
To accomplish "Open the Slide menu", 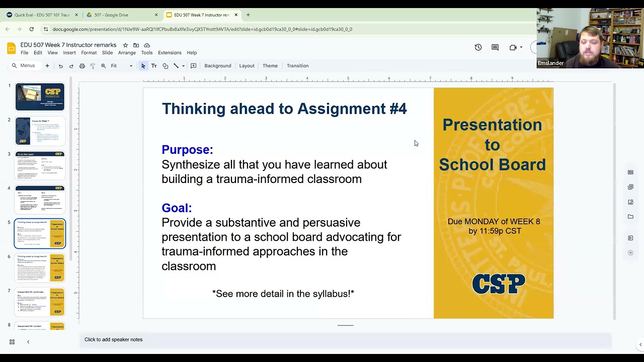I will coord(107,53).
